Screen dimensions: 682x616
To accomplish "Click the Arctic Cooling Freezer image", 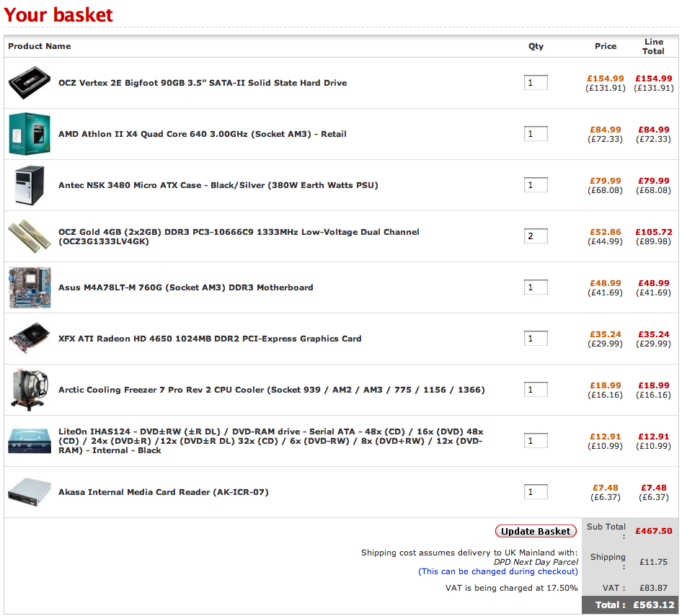I will click(30, 390).
